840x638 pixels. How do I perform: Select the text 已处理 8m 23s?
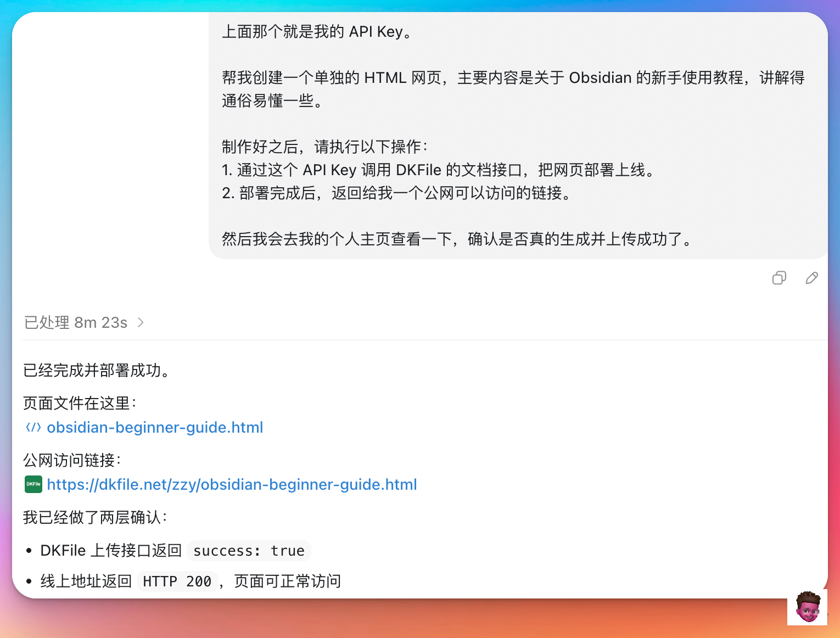[76, 322]
